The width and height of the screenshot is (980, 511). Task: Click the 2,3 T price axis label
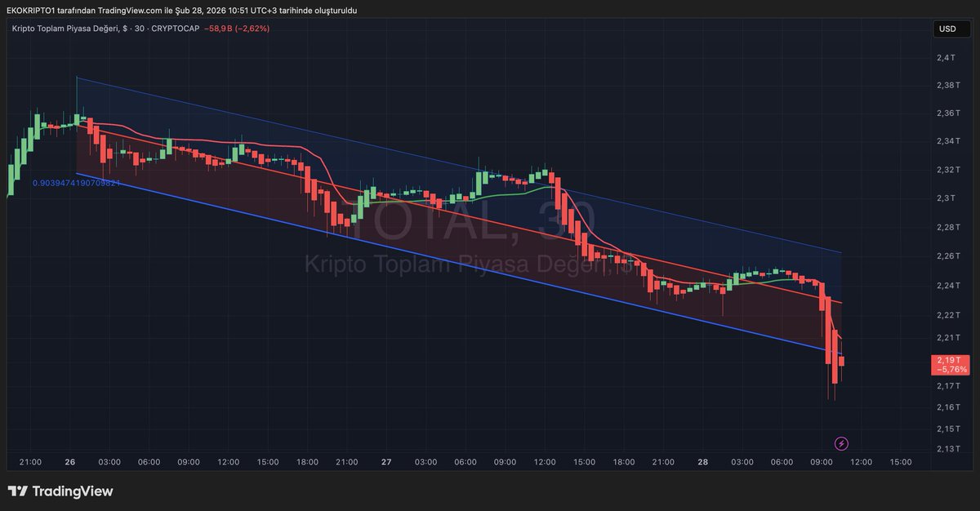[x=945, y=198]
